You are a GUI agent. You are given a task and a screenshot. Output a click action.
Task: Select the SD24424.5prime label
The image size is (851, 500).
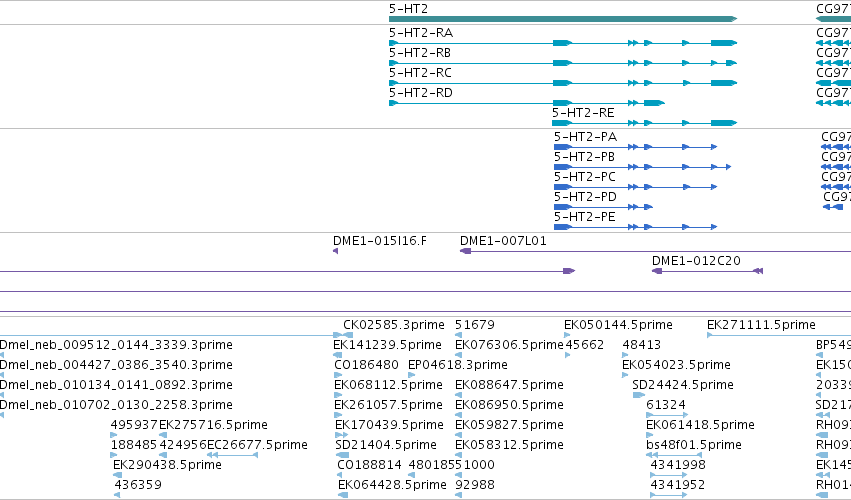tap(683, 385)
